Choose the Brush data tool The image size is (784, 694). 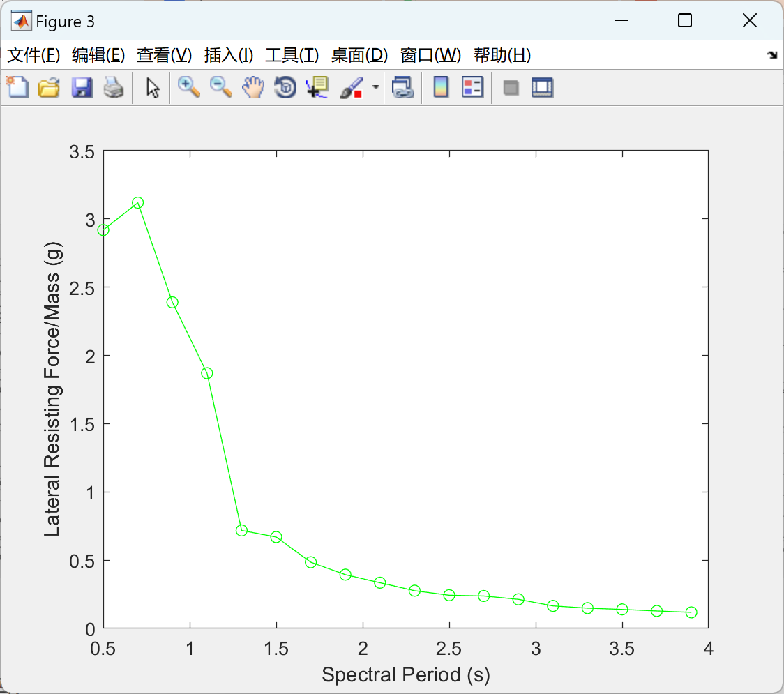pyautogui.click(x=352, y=87)
